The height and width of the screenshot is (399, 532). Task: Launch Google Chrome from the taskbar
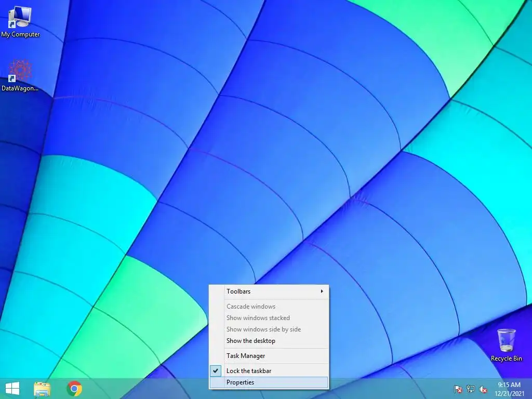[74, 389]
